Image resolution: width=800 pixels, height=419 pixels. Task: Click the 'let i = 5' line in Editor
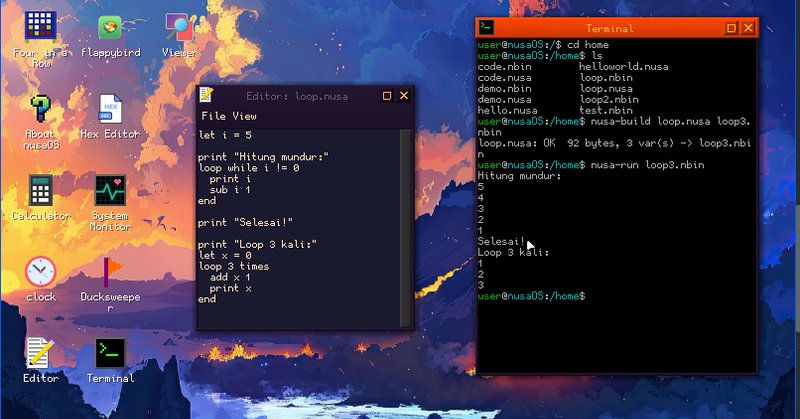tap(225, 135)
